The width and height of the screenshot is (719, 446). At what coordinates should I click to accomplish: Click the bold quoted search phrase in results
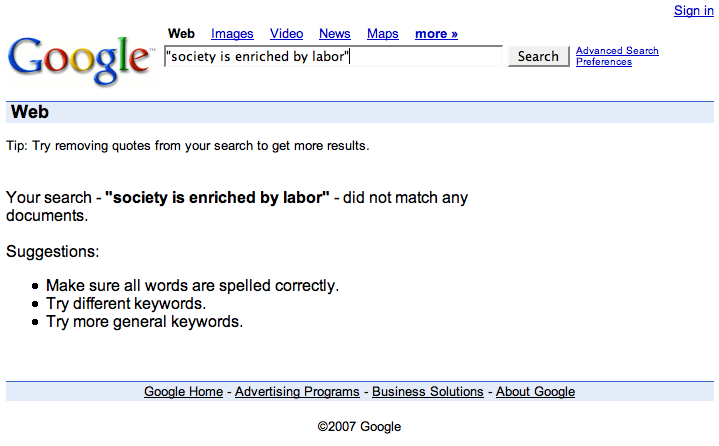tap(217, 198)
